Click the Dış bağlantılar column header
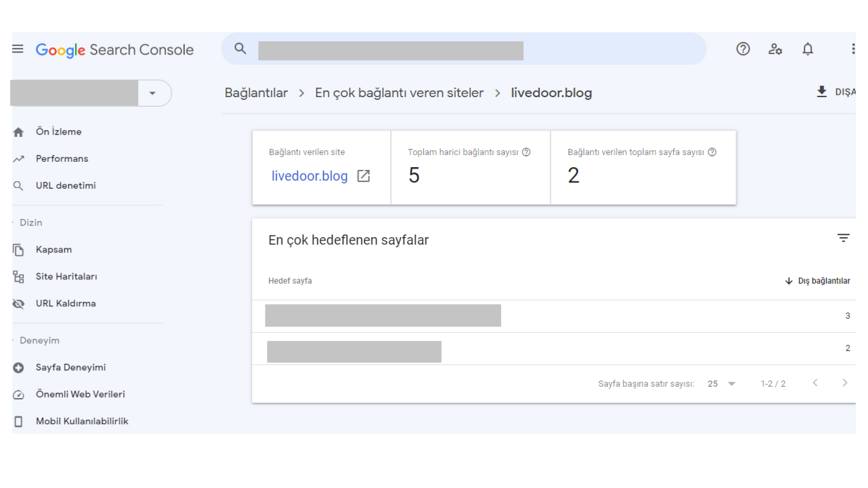This screenshot has height=488, width=868. tap(824, 281)
